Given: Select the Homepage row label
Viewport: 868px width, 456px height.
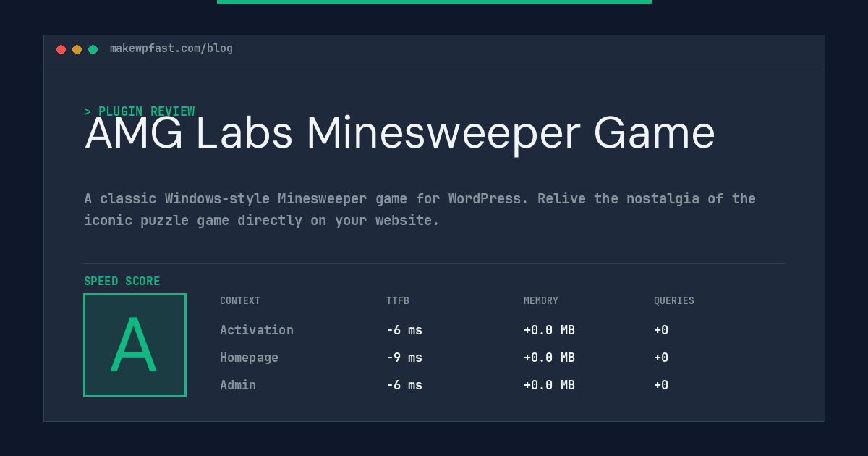Looking at the screenshot, I should pyautogui.click(x=249, y=358).
